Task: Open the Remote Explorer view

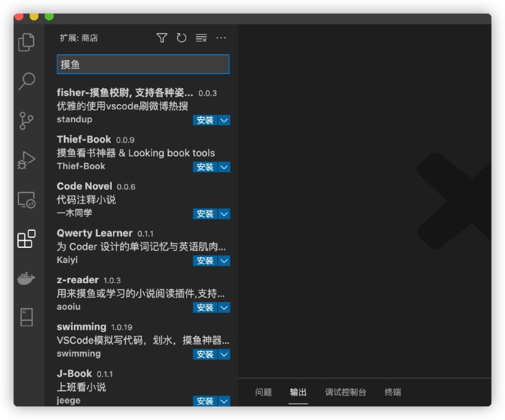Action: coord(27,200)
